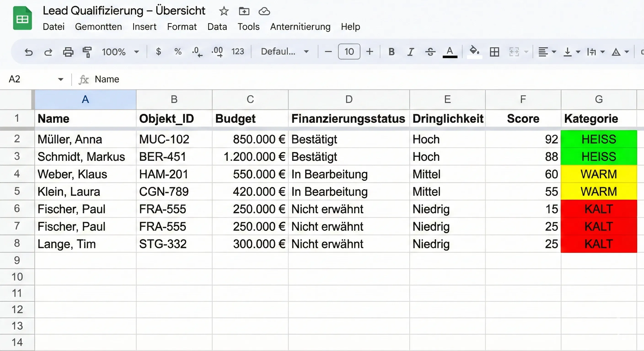The image size is (644, 351).
Task: Toggle bold formatting
Action: 391,52
